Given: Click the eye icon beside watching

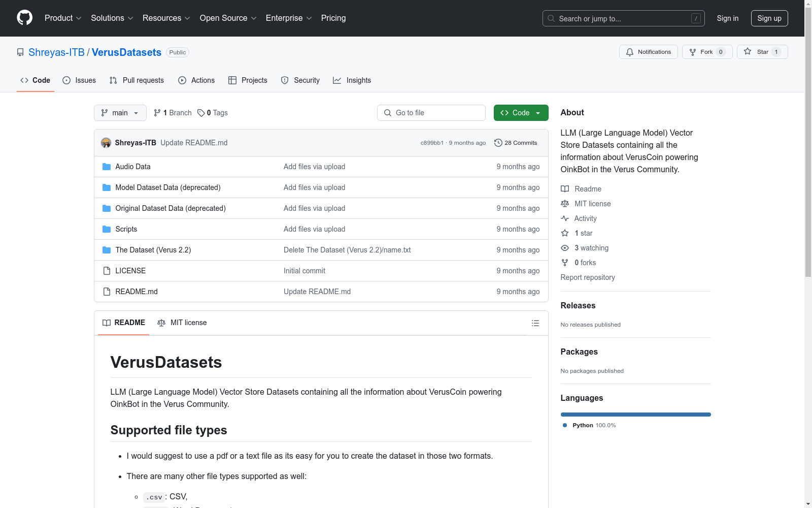Looking at the screenshot, I should click(x=565, y=248).
